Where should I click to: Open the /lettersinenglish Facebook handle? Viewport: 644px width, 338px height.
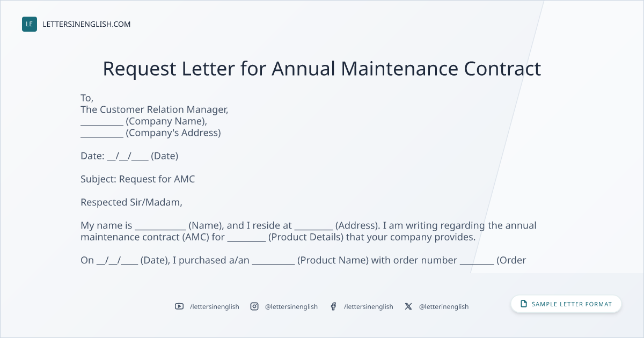[x=369, y=306]
